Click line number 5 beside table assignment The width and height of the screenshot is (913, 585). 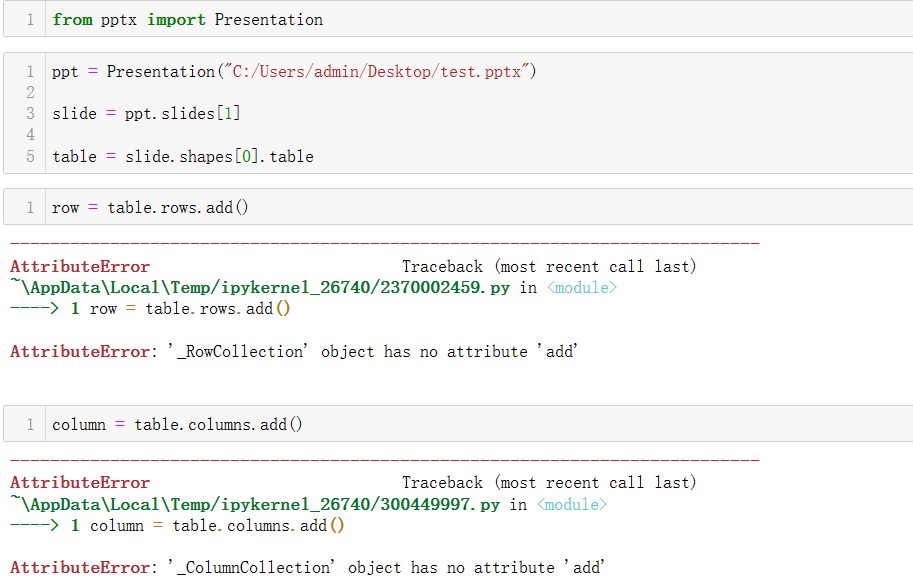click(30, 155)
